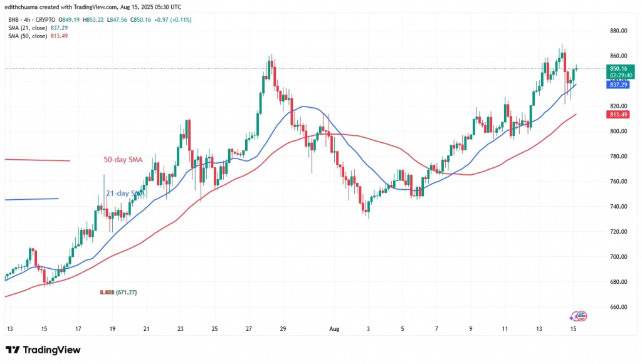Hide the BNB · 4h · CRYPTO main series

pos(14,19)
